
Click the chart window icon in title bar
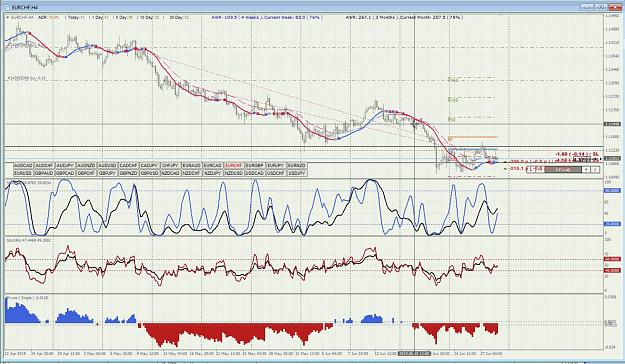(8, 7)
